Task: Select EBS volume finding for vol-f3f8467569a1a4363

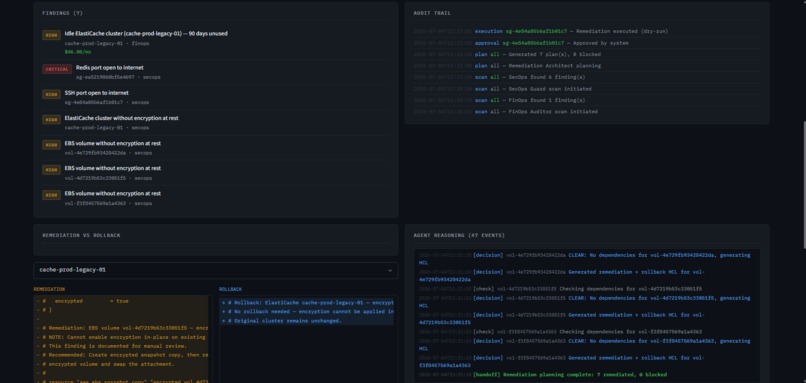Action: 215,198
